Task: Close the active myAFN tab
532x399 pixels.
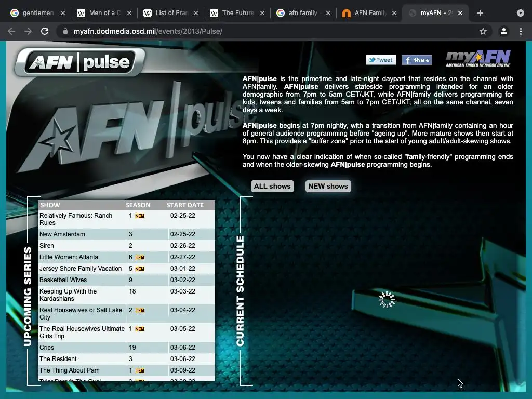Action: (x=460, y=13)
